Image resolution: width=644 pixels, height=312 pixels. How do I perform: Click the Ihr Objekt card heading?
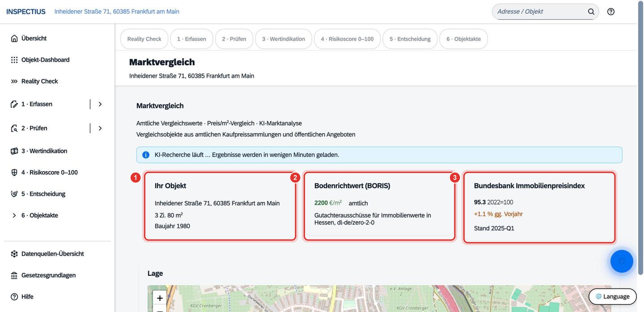[170, 186]
